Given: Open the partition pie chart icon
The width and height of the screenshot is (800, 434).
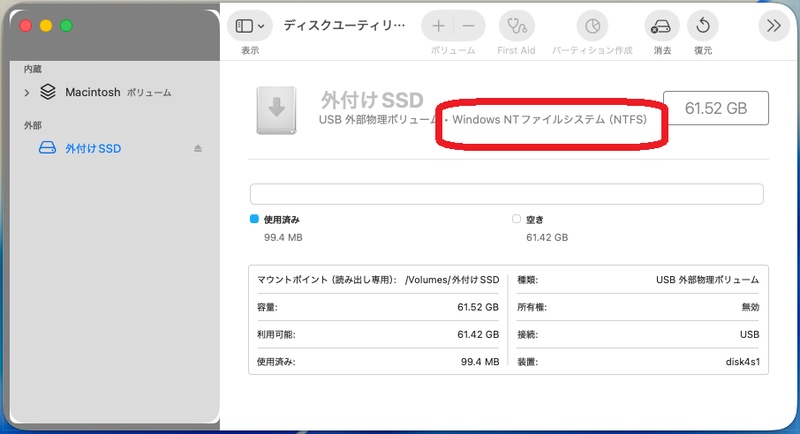Looking at the screenshot, I should (592, 25).
